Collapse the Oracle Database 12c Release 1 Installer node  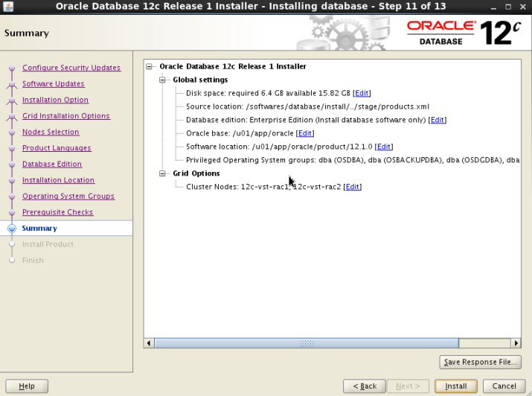(x=149, y=66)
